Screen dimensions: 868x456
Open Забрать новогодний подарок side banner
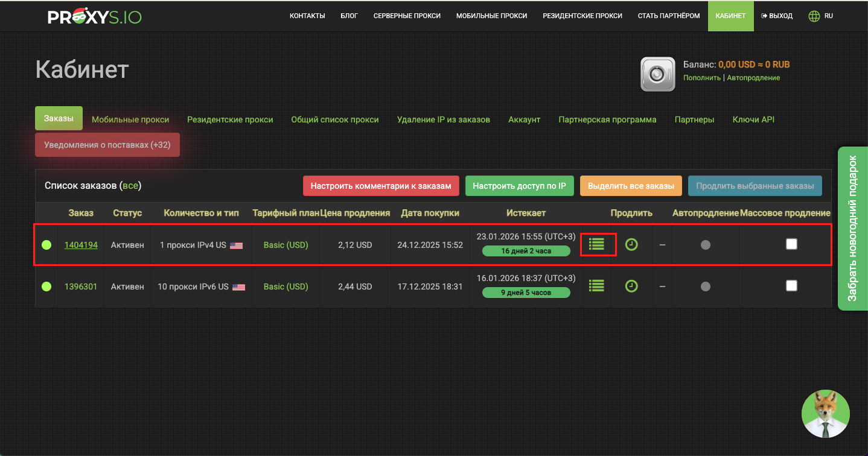[x=852, y=228]
